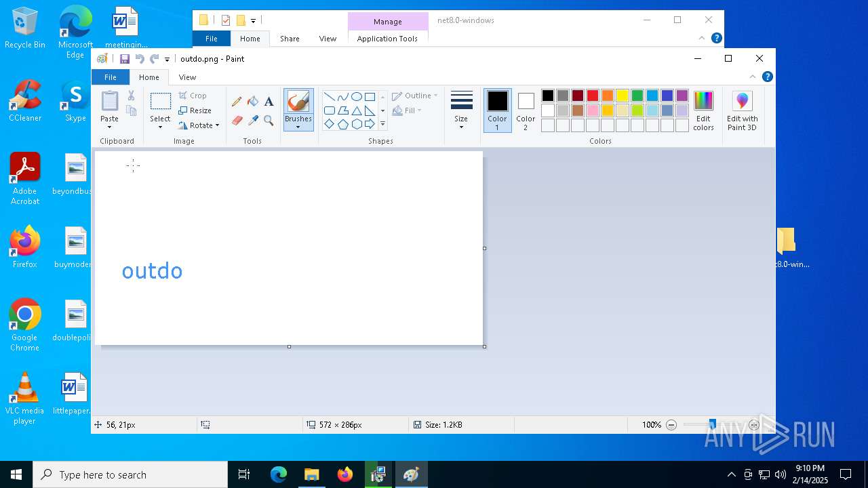Click the Cut scissors icon

pyautogui.click(x=131, y=96)
